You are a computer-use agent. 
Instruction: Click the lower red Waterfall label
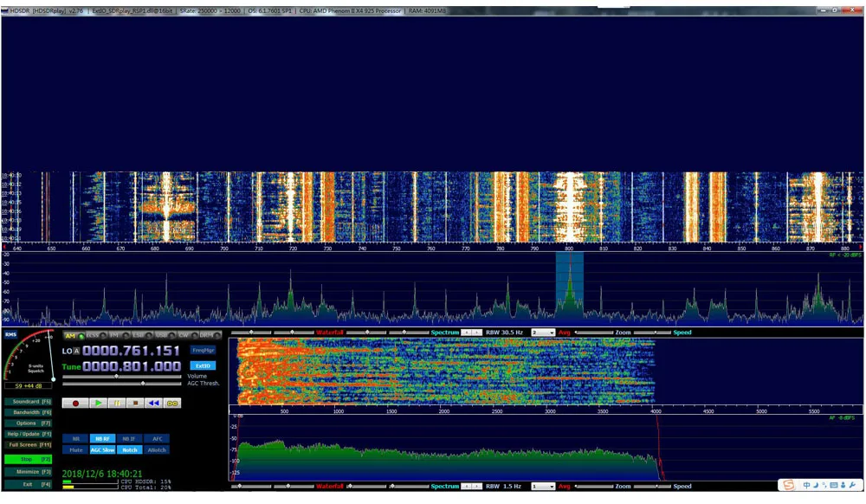coord(330,487)
